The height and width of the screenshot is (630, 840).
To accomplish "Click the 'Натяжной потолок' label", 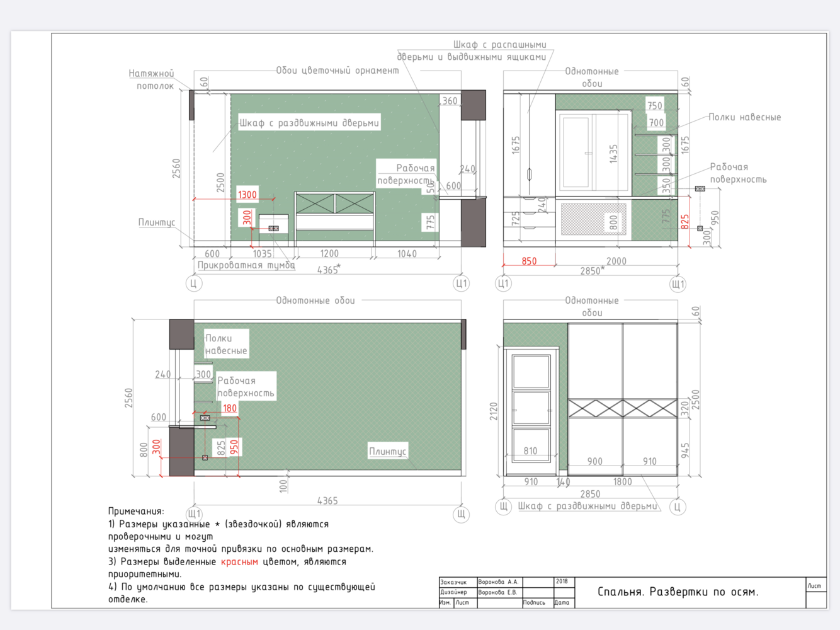I will (152, 79).
